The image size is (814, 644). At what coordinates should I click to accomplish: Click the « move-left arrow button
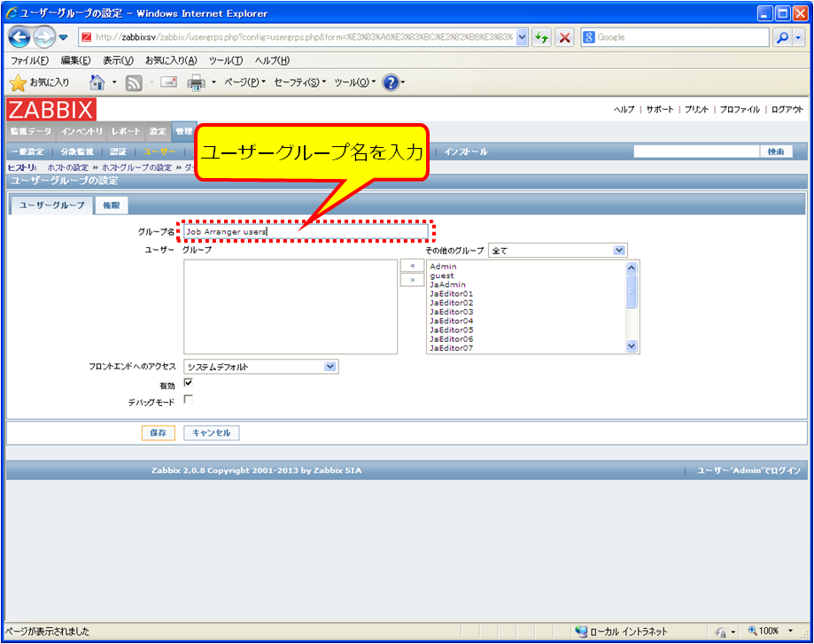(412, 266)
